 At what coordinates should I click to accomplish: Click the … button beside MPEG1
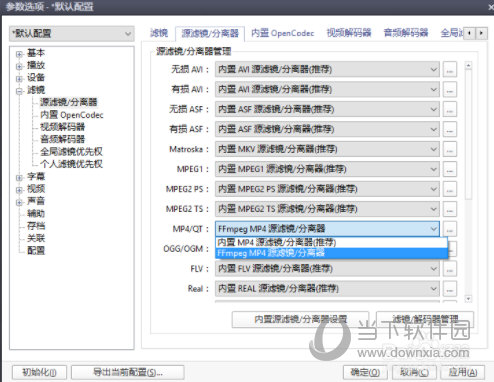tap(450, 169)
